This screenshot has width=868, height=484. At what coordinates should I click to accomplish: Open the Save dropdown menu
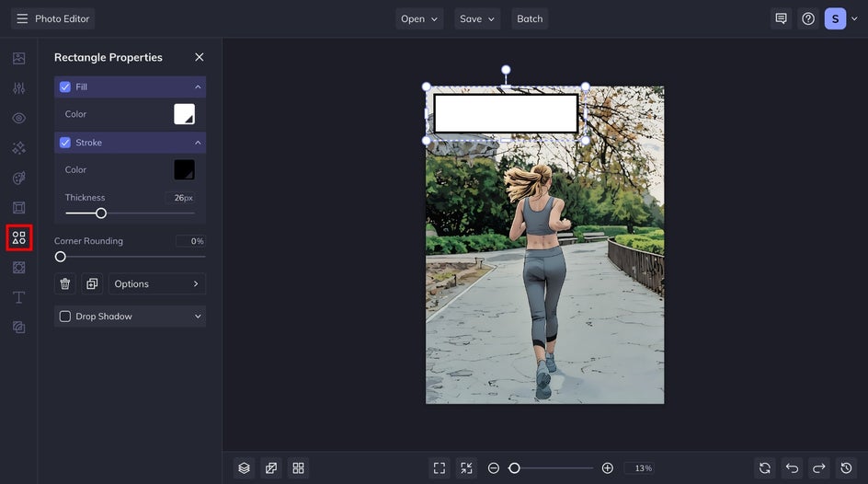[x=476, y=18]
